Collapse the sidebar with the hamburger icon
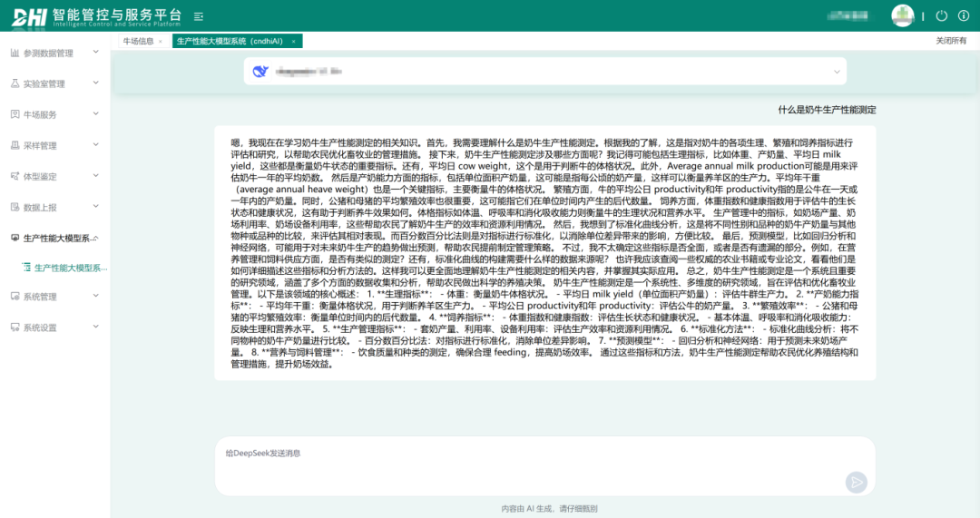980x518 pixels. tap(198, 16)
